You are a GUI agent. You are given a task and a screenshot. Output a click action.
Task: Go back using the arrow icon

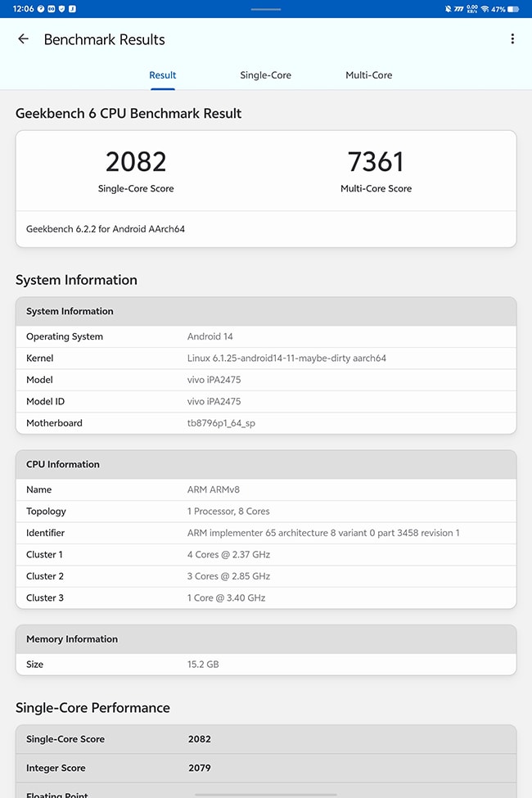pos(23,39)
